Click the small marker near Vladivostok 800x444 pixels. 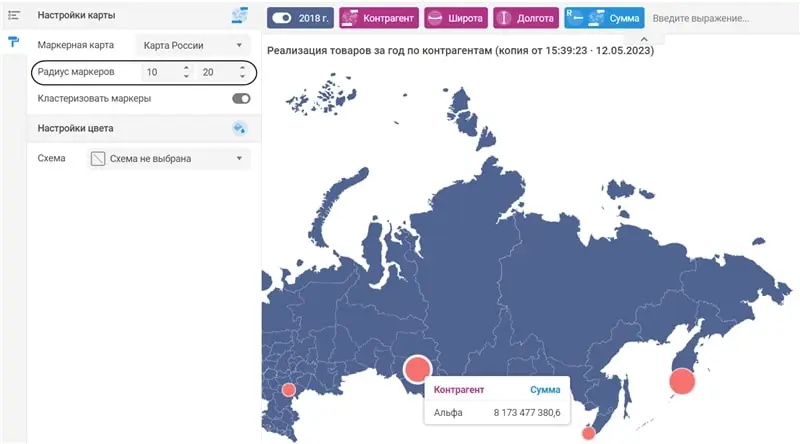588,433
